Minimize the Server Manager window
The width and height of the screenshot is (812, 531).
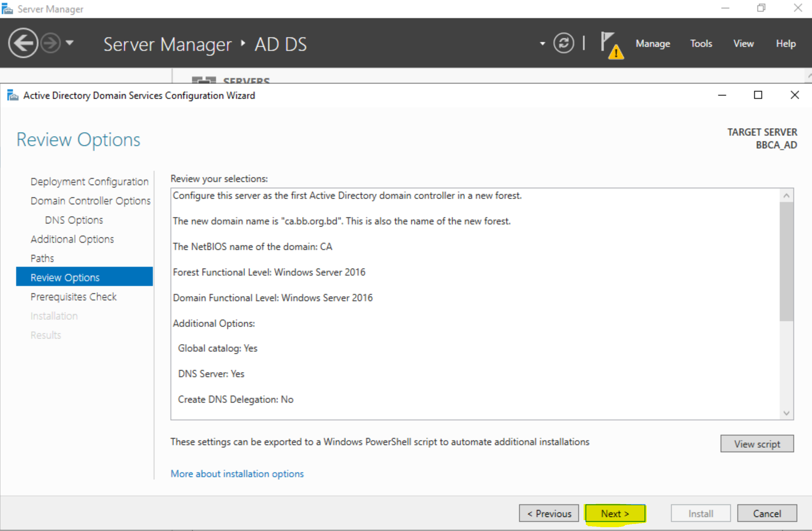[725, 8]
